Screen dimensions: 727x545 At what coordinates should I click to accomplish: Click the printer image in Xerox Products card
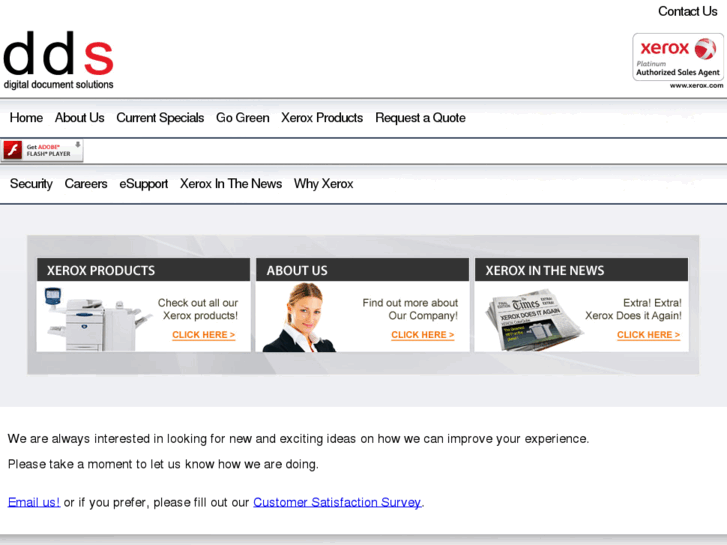coord(97,319)
